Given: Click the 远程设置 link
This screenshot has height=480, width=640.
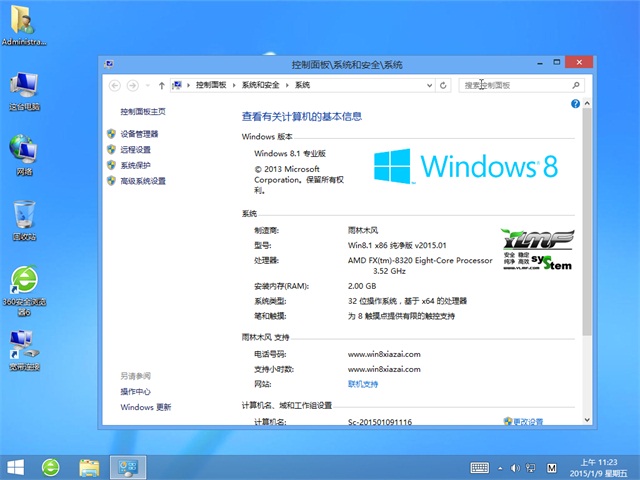Looking at the screenshot, I should (135, 149).
